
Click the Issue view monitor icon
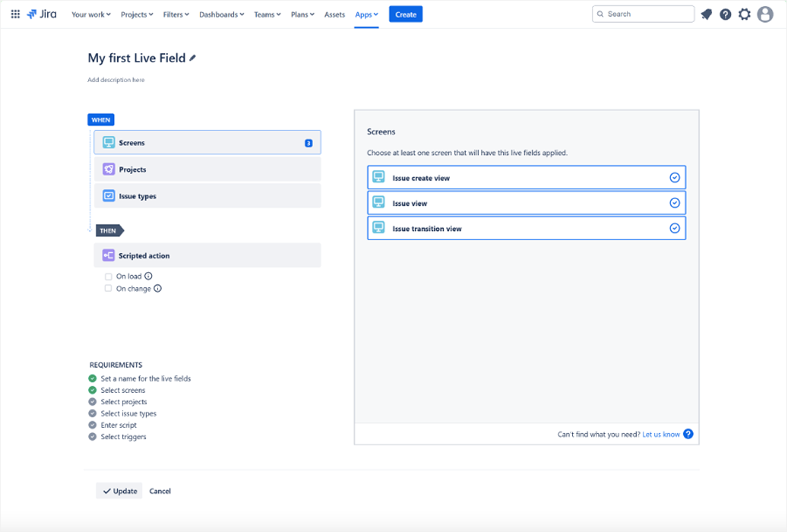379,202
